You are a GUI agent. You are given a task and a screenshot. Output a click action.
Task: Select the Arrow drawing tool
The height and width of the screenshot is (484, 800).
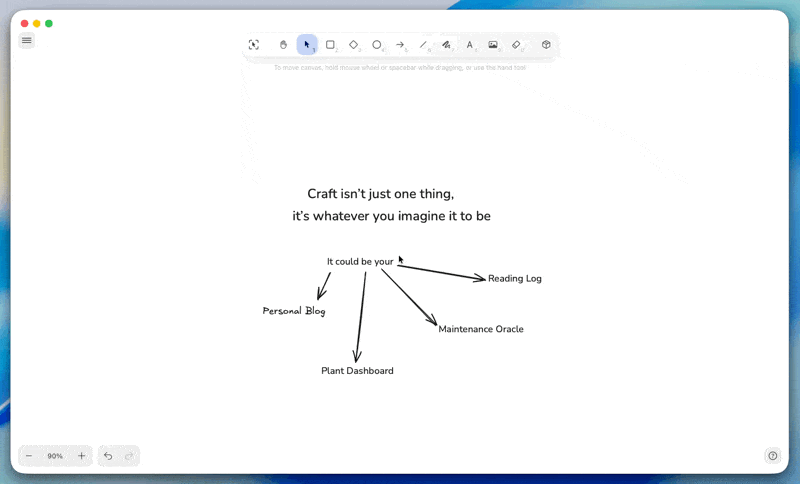[x=400, y=45]
